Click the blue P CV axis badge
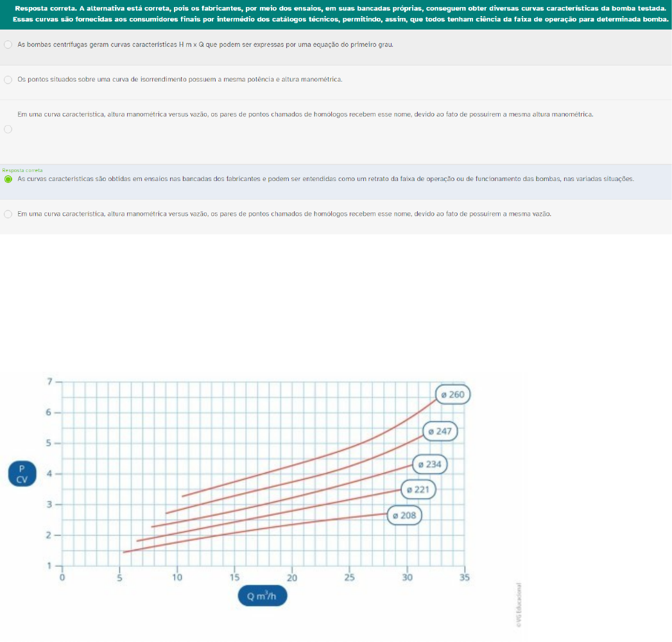 pos(21,474)
